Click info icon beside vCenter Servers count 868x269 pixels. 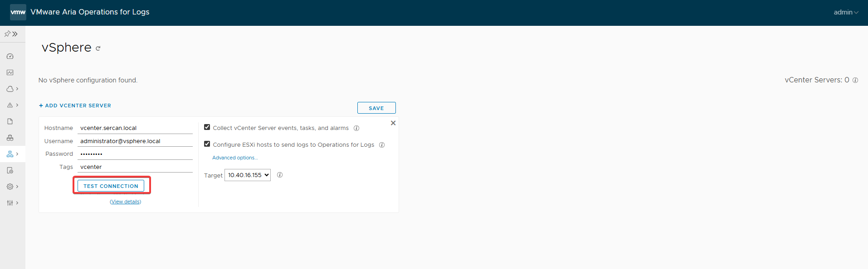855,80
